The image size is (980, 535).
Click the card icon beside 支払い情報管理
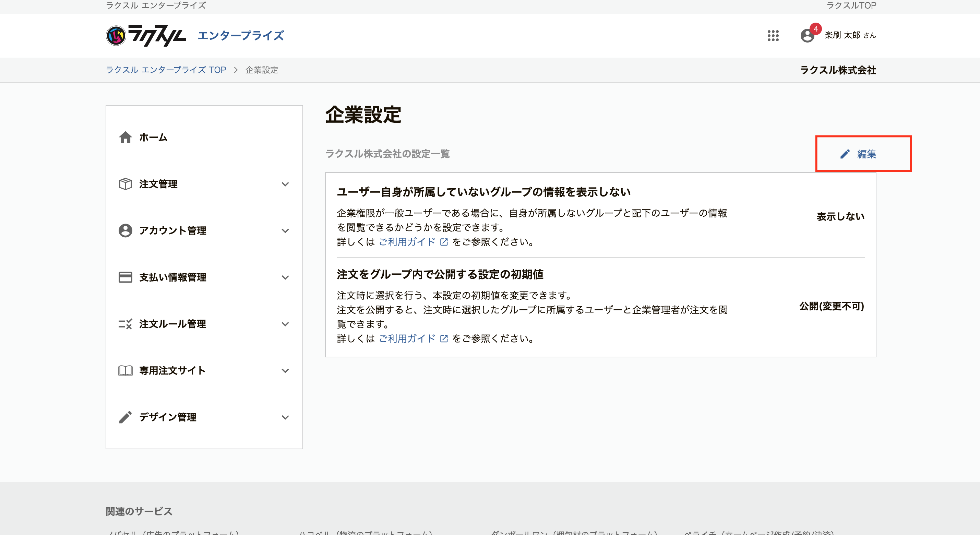coord(125,277)
